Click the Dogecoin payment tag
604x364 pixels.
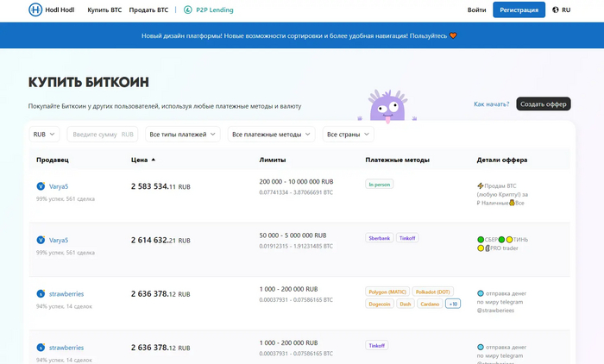point(380,304)
